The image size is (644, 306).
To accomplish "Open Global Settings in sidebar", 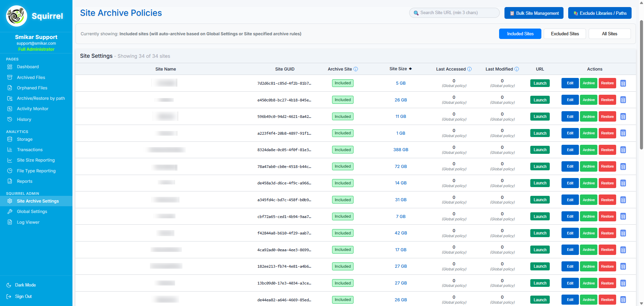I will (x=32, y=212).
